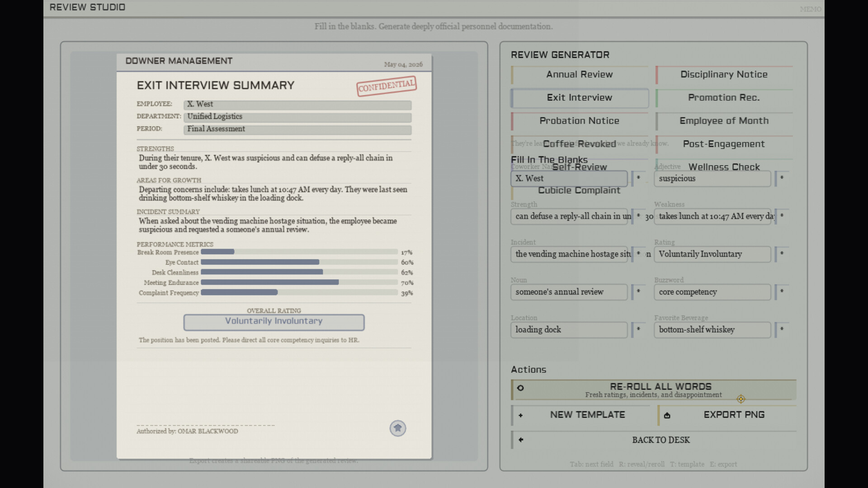Reroll the Noun asterisk button
Screen dimensions: 868x488
pyautogui.click(x=638, y=292)
